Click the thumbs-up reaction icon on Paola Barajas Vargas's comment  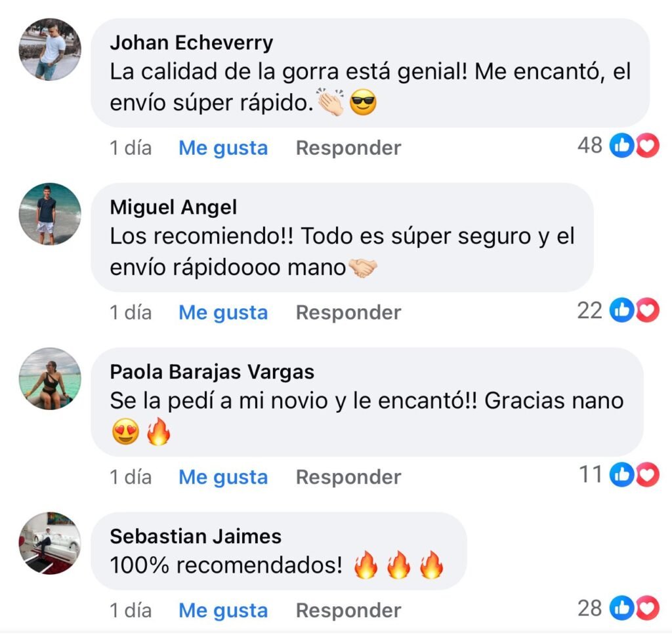[622, 474]
